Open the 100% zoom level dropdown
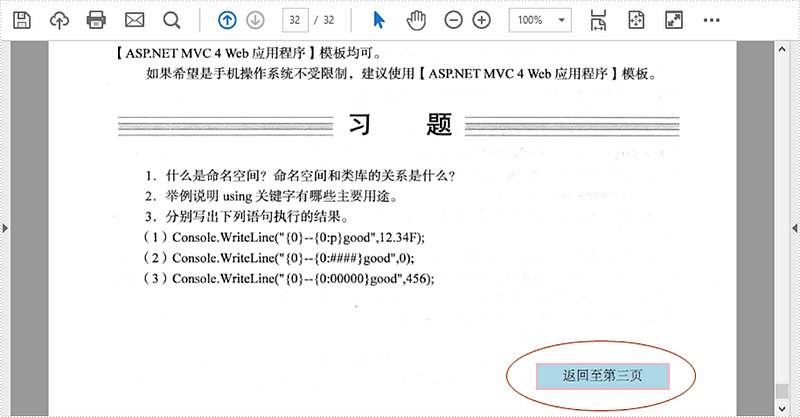Viewport: 800px width, 417px height. point(541,20)
